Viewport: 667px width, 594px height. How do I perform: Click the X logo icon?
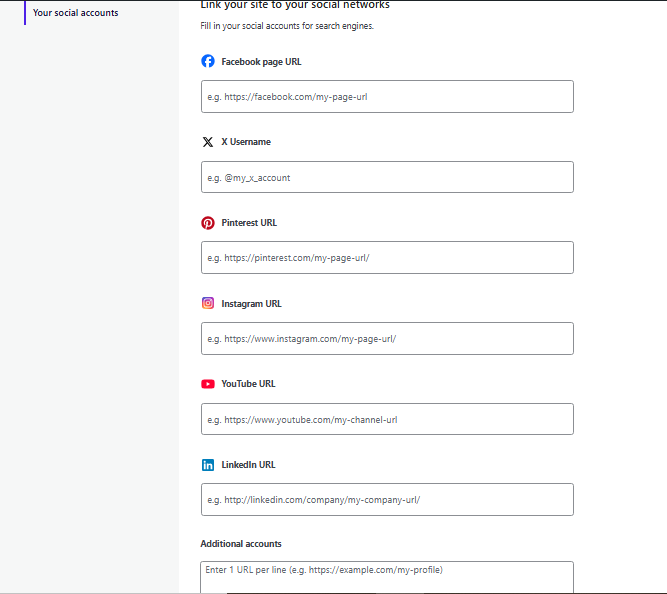[208, 142]
